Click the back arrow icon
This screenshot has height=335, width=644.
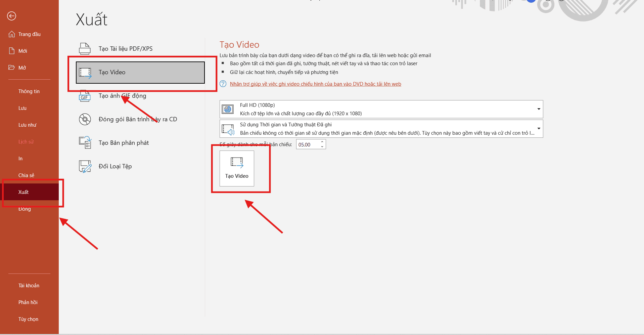11,16
